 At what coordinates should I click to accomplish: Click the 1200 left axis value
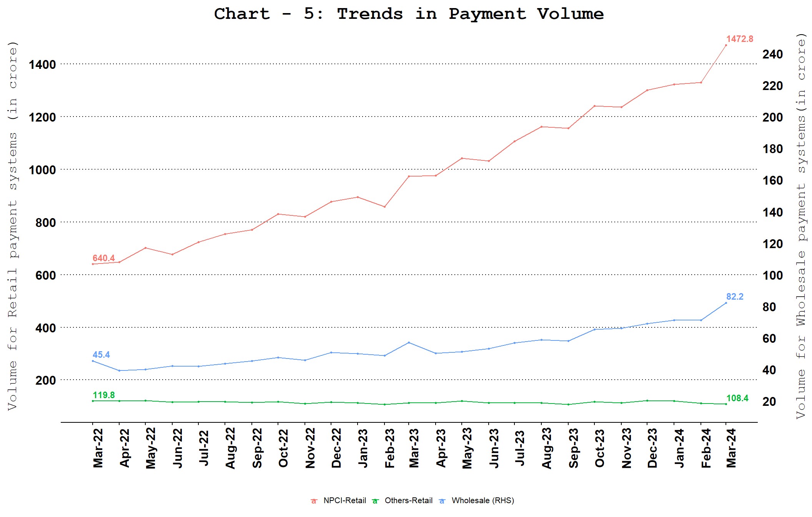[42, 117]
